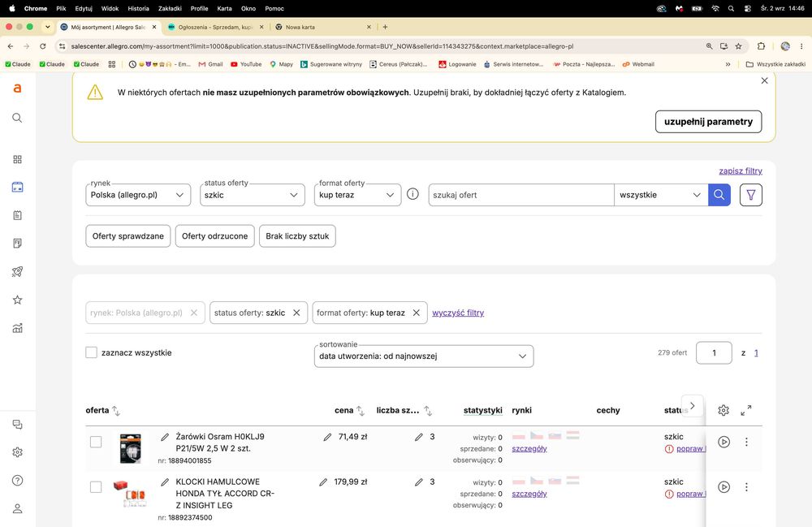Sort by oferta column arrows

click(x=116, y=411)
